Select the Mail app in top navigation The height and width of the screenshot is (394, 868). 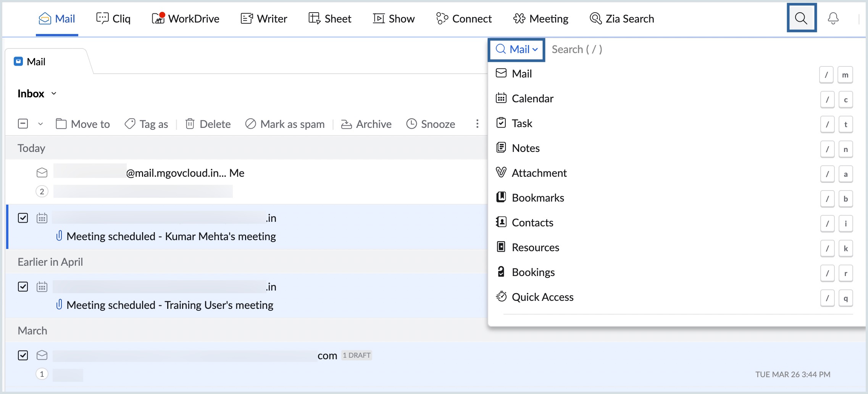[x=57, y=19]
